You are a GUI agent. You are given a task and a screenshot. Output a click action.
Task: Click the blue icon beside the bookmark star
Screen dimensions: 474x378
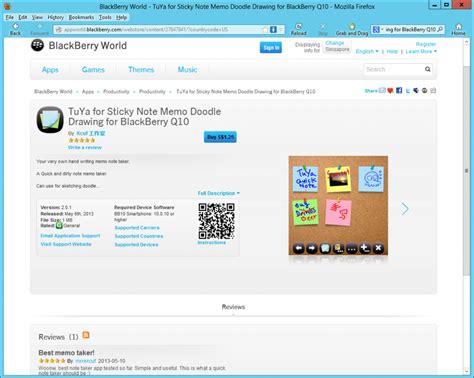click(273, 30)
